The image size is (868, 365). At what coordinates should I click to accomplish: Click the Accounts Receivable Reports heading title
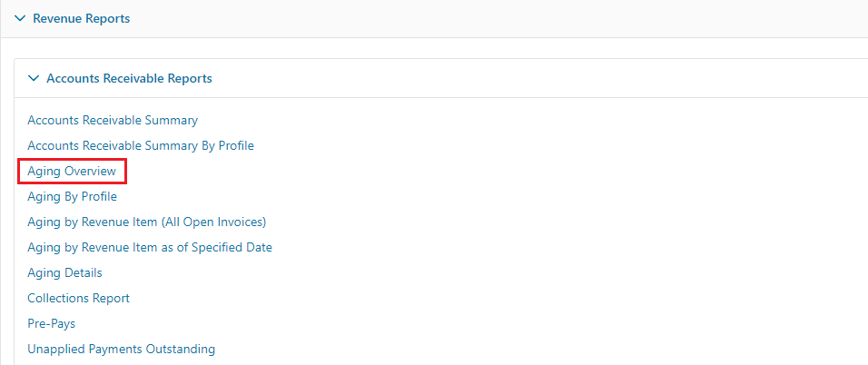[x=129, y=79]
